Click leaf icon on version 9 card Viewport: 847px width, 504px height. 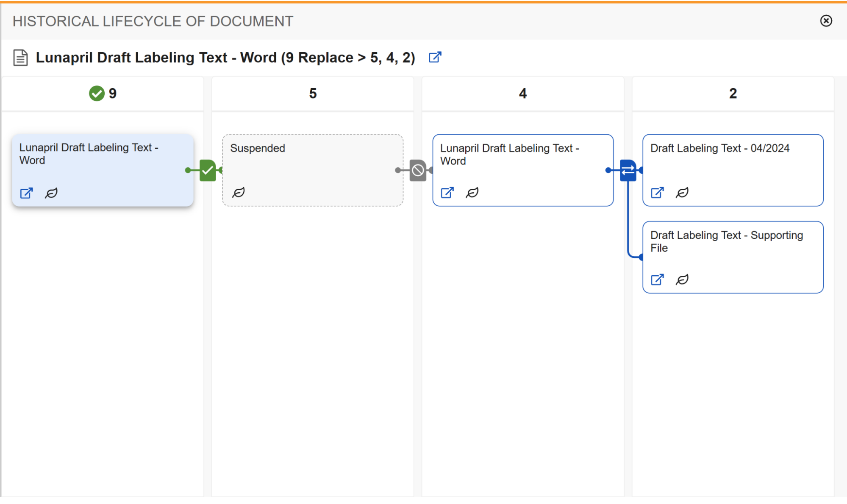pyautogui.click(x=51, y=193)
